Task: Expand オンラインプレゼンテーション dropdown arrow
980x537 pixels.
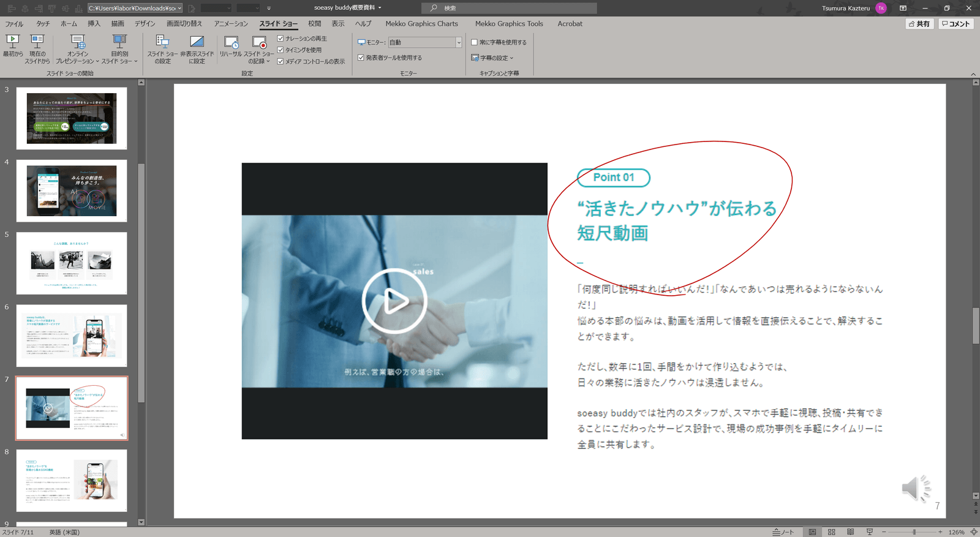Action: (x=97, y=61)
